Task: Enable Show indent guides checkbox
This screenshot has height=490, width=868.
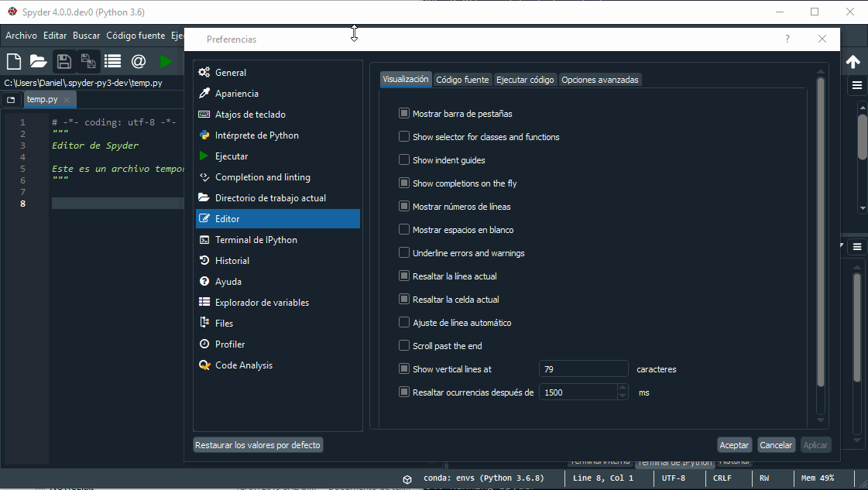Action: [x=404, y=160]
